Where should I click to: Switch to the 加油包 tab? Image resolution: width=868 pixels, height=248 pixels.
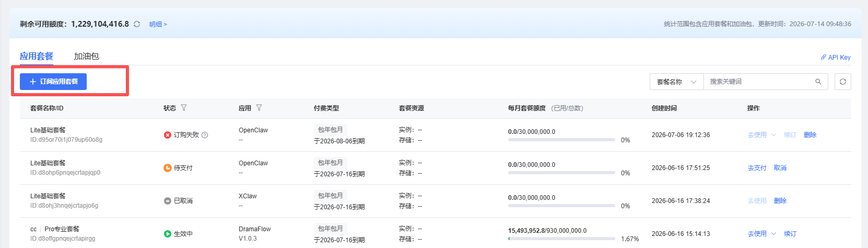click(x=86, y=56)
